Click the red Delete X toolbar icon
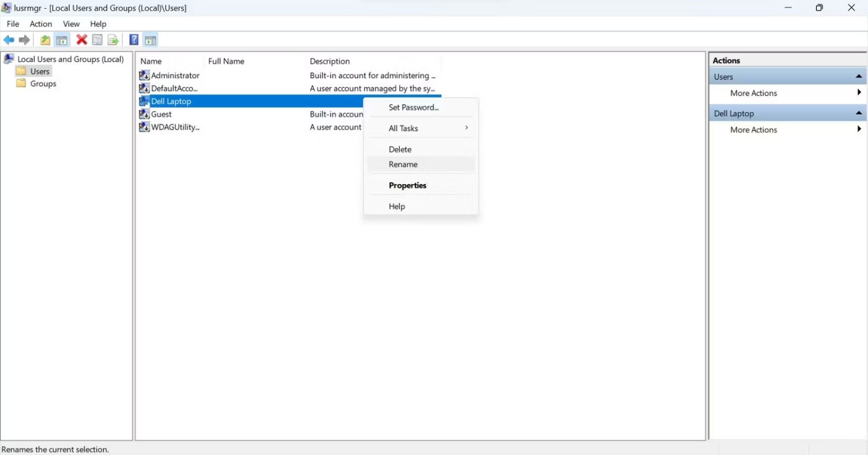 pyautogui.click(x=81, y=40)
